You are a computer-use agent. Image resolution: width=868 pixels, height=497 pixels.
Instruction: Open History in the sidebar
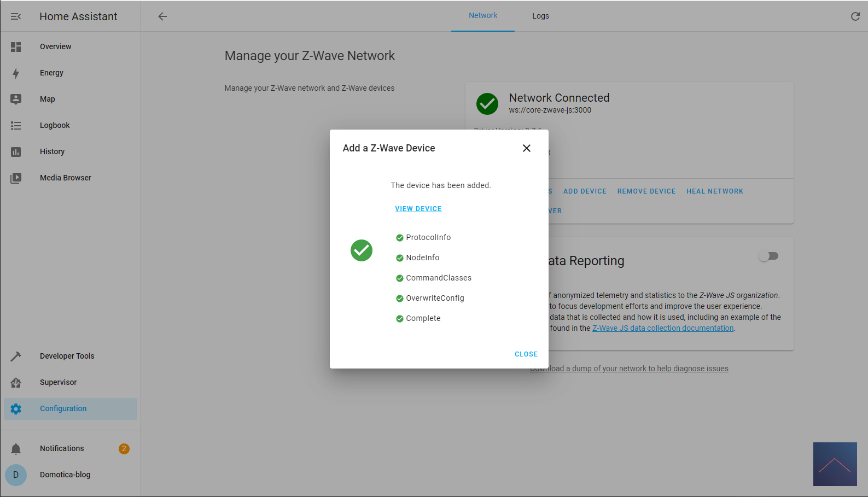pyautogui.click(x=71, y=152)
